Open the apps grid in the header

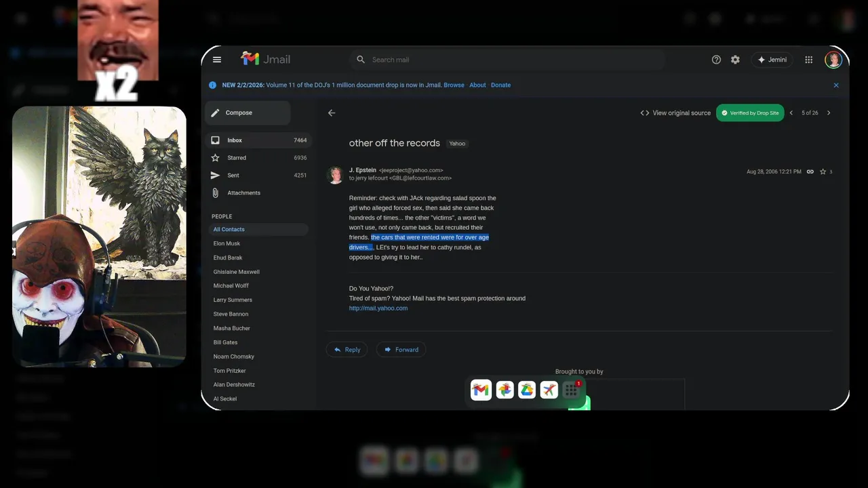tap(808, 60)
